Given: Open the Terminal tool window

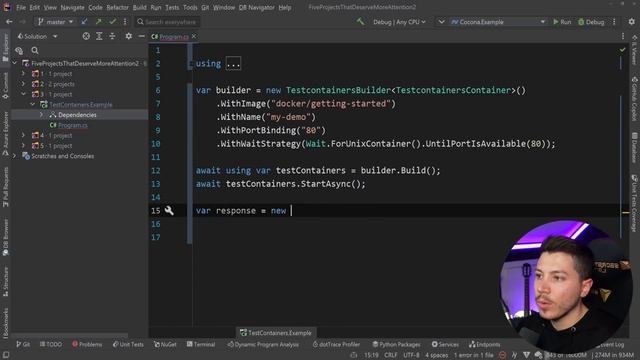Looking at the screenshot, I should pos(201,344).
